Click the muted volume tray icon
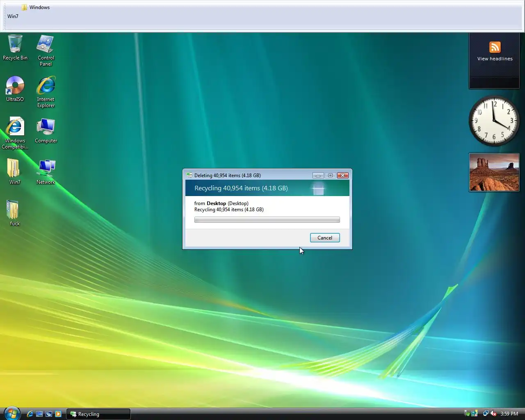Image resolution: width=525 pixels, height=420 pixels. click(493, 413)
